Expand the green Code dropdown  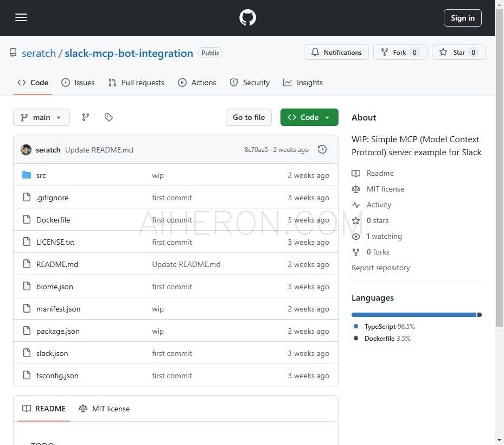309,117
